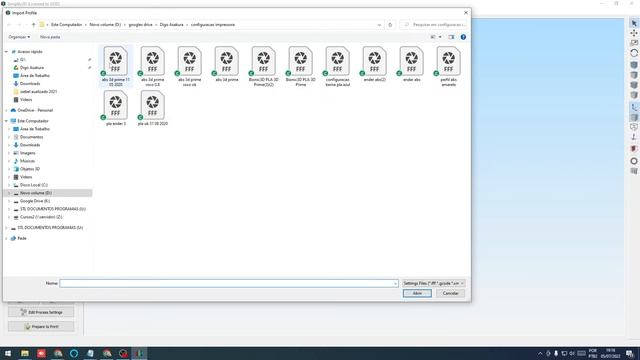This screenshot has height=360, width=640.
Task: Select the arrow selection tool in Simplify3D toolbar
Action: click(x=634, y=23)
